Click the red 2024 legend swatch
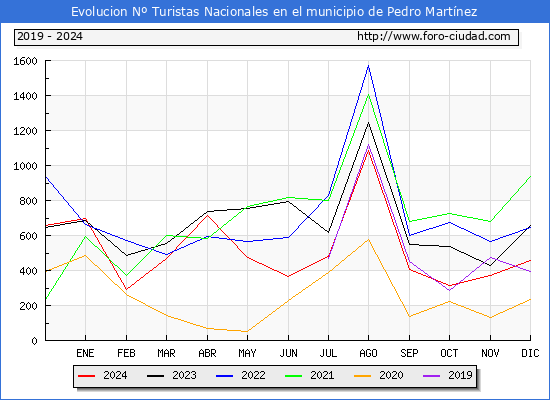Viewport: 550px width, 400px height. 87,376
